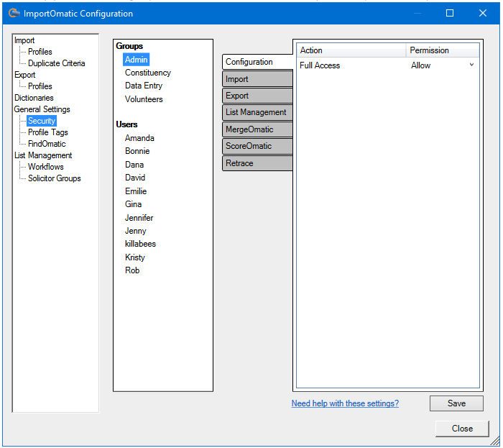This screenshot has width=503, height=448.
Task: Open the Export permissions tab
Action: click(257, 96)
